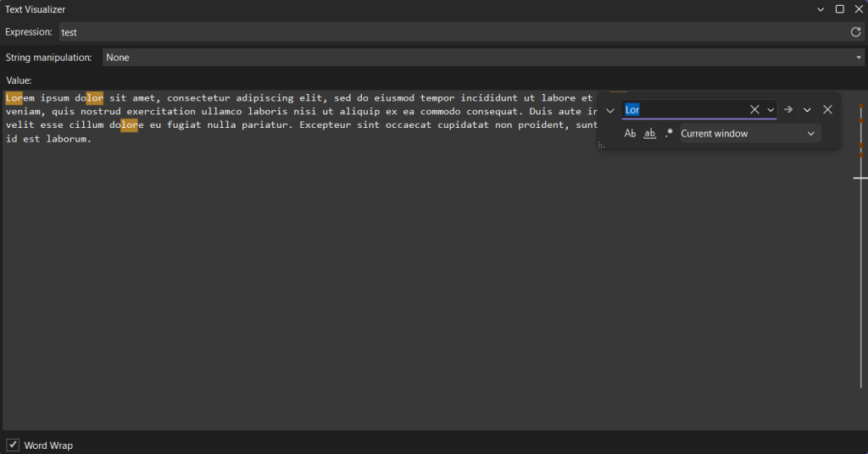Click the word 'Excepteur' in the value

[325, 125]
